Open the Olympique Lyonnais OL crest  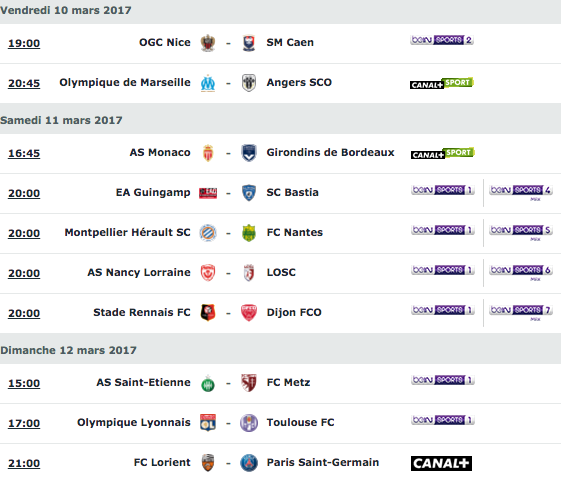(208, 423)
